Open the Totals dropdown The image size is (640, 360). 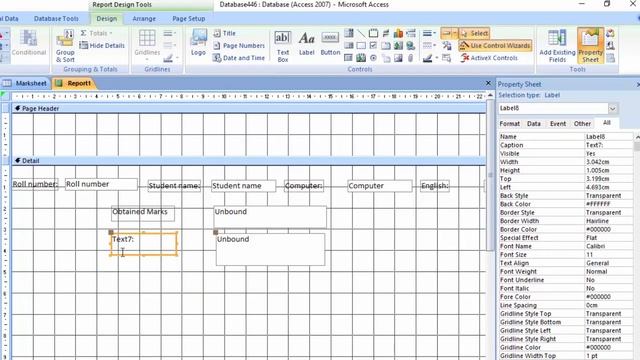96,33
